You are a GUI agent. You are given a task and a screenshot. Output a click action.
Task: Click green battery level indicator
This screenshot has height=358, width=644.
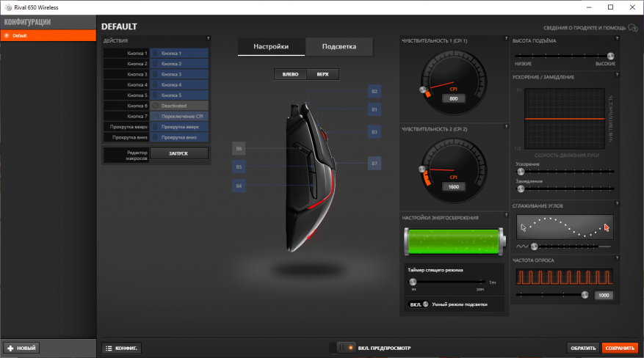(x=454, y=241)
